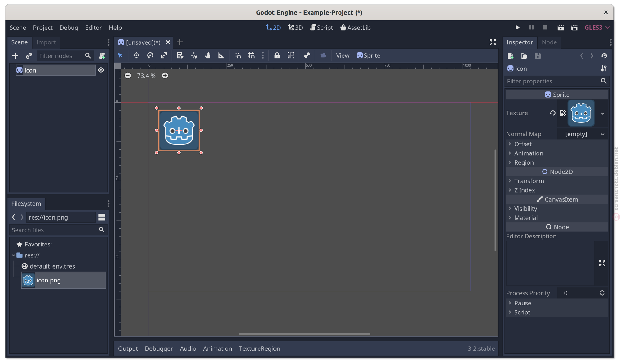Open the Debug menu
This screenshot has height=364, width=620.
tap(69, 28)
